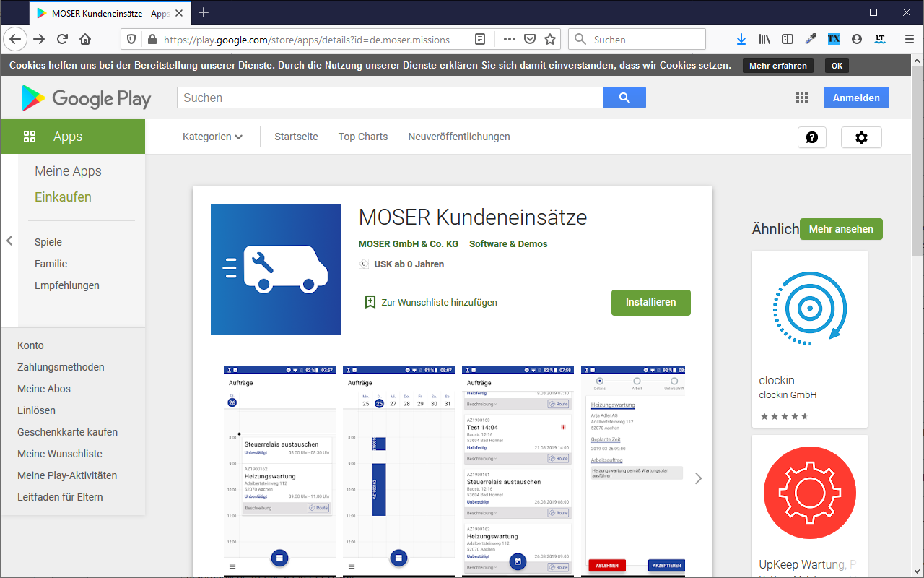The image size is (924, 578).
Task: Open the Top-Charts tab
Action: coord(363,137)
